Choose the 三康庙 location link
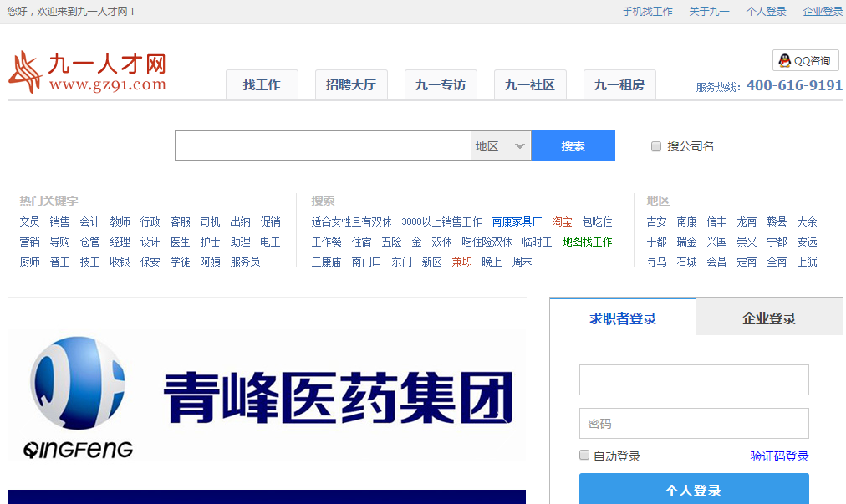846x504 pixels. 326,262
